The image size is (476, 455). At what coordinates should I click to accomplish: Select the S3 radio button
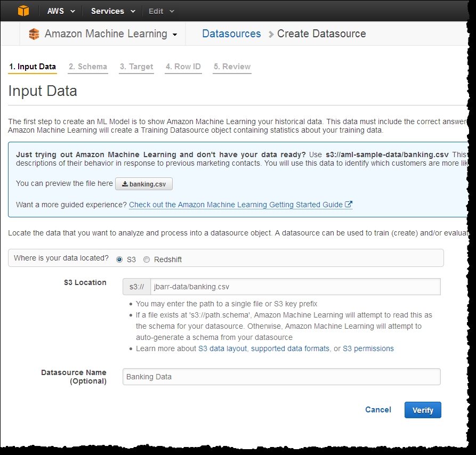[x=119, y=259]
